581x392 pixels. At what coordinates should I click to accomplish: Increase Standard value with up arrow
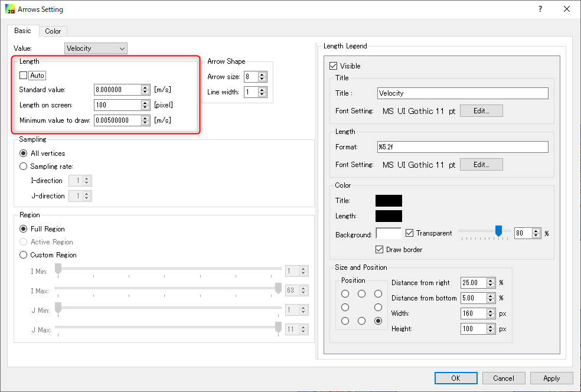(x=145, y=87)
